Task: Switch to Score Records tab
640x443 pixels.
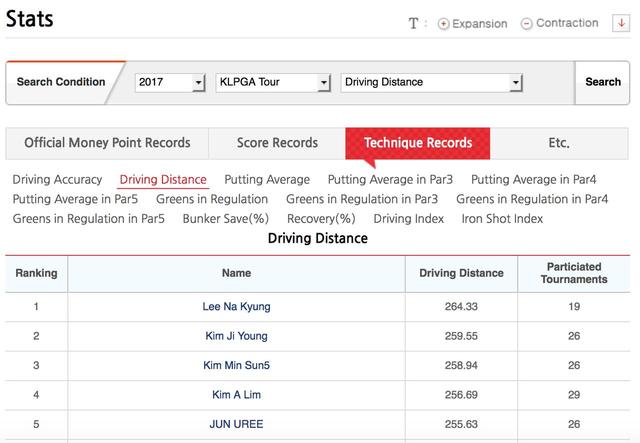Action: tap(277, 143)
